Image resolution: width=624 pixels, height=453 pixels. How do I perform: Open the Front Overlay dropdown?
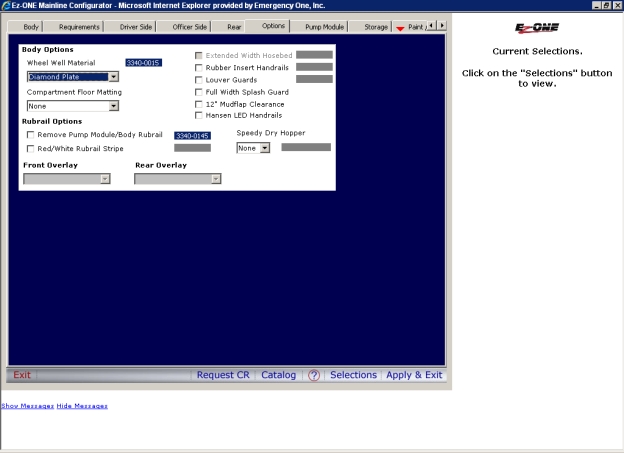pyautogui.click(x=67, y=179)
